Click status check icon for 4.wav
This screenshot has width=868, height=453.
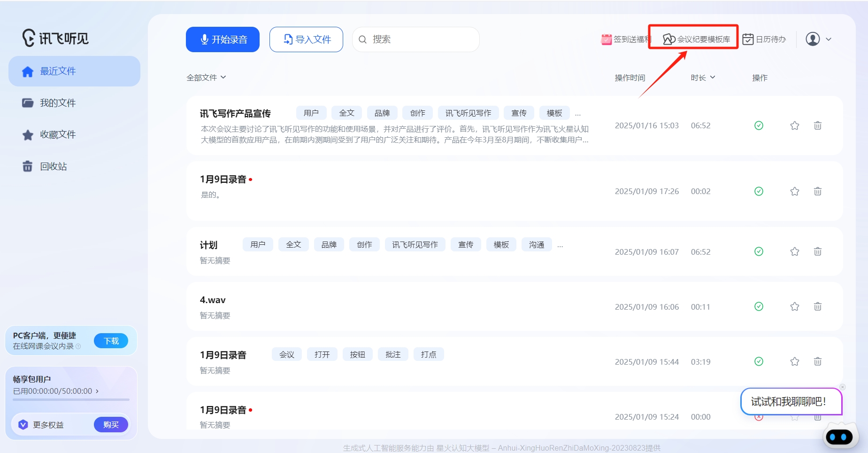[x=759, y=306]
